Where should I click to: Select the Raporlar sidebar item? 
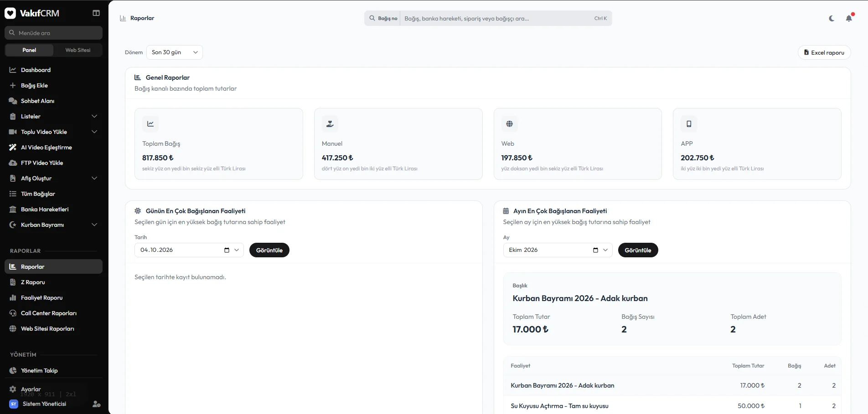tap(54, 266)
